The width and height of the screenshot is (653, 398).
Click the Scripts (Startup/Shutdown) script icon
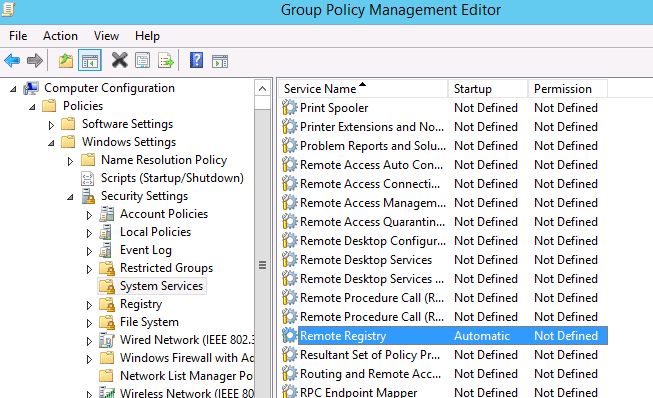(87, 179)
